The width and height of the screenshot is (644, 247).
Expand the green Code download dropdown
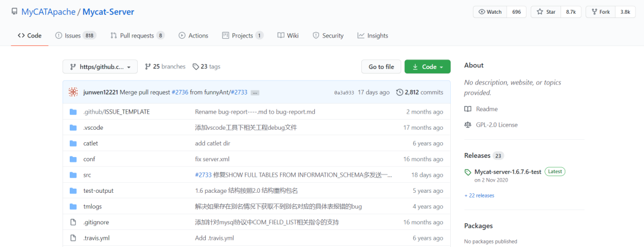[428, 67]
